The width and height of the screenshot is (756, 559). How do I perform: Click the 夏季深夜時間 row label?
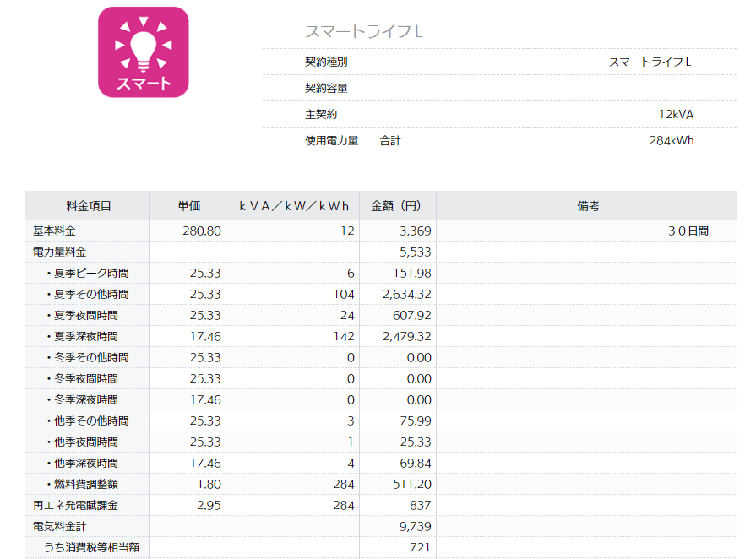click(83, 337)
